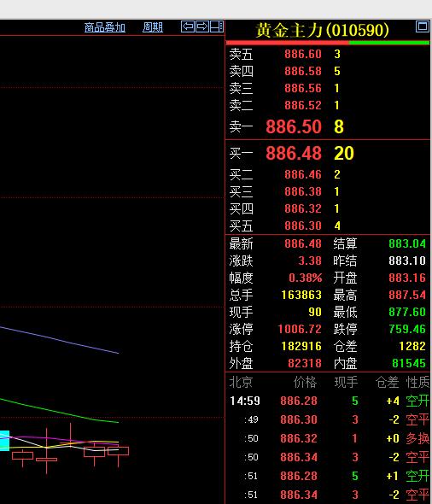
Task: Select the :51 trade price 886.34
Action: coord(299,495)
